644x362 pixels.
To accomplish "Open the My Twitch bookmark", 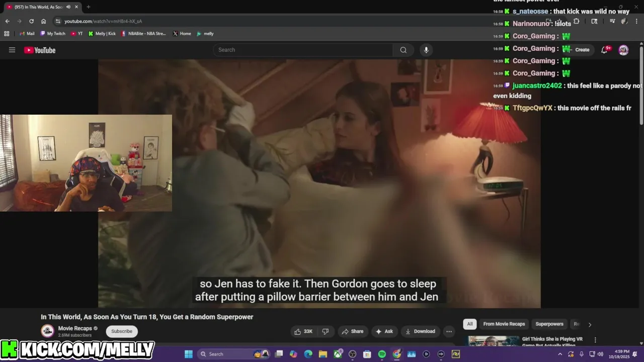I will pyautogui.click(x=52, y=34).
